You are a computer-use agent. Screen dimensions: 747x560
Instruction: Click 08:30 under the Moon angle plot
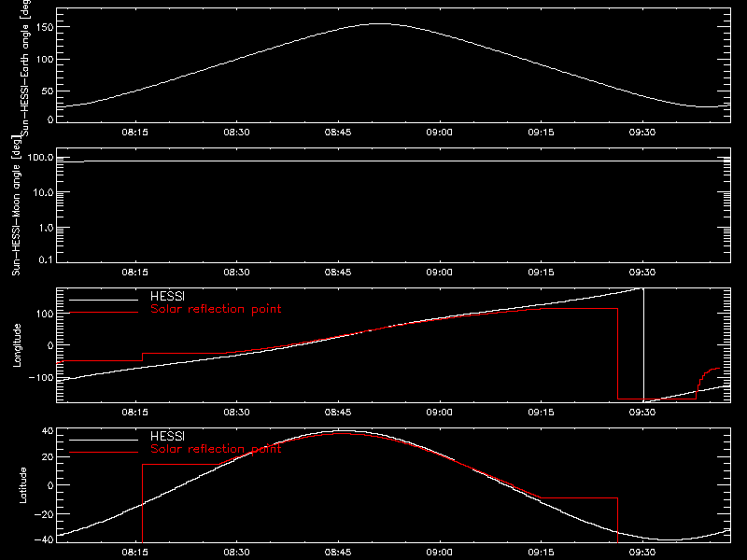coord(236,272)
